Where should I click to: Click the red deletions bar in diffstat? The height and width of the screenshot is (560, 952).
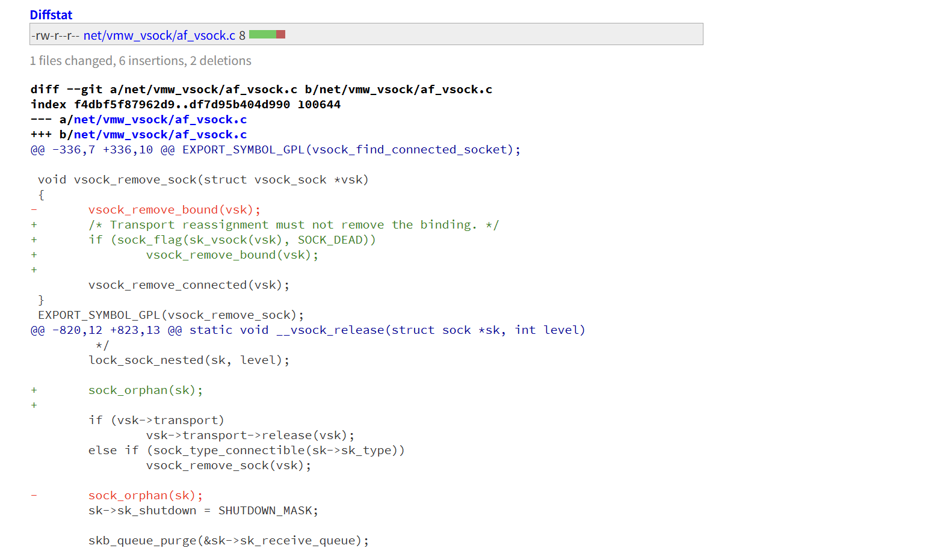280,35
